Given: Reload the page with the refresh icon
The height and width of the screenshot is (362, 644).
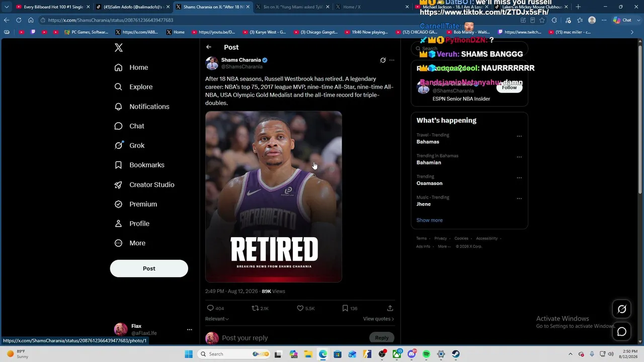Looking at the screenshot, I should click(x=19, y=20).
